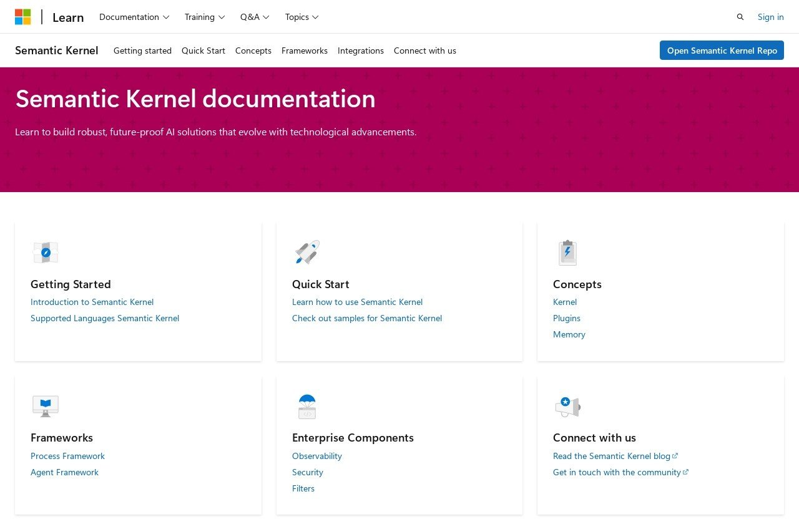Click the Sign in link
The image size is (799, 532).
(x=771, y=17)
